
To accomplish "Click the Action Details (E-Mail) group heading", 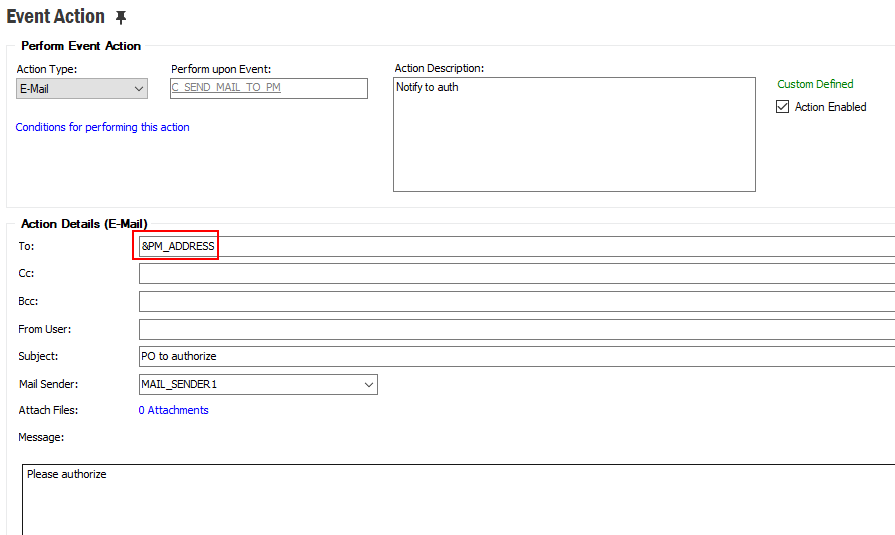I will click(x=84, y=224).
